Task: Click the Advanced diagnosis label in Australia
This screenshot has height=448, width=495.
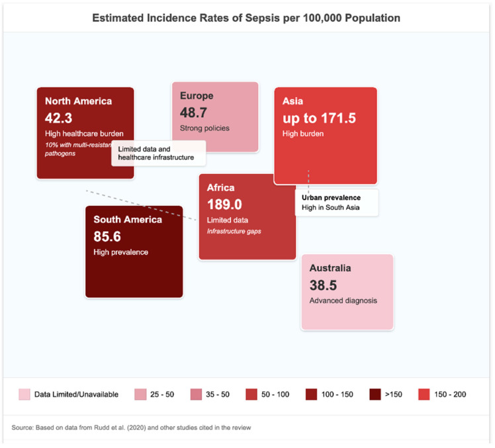Action: coord(343,300)
